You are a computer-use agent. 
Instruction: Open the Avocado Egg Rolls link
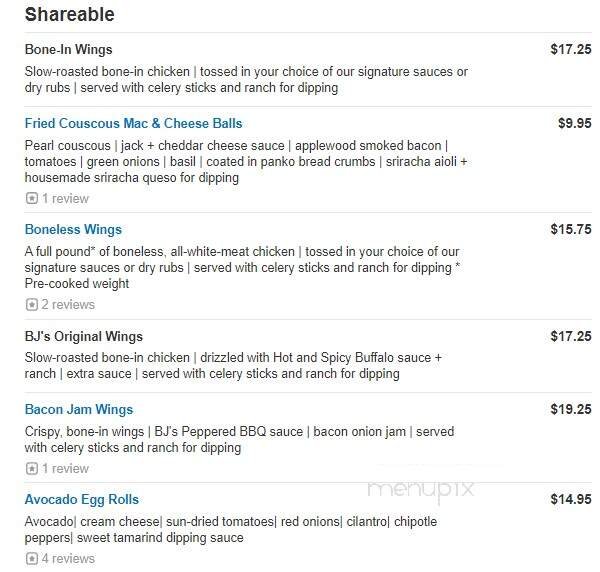pos(81,500)
